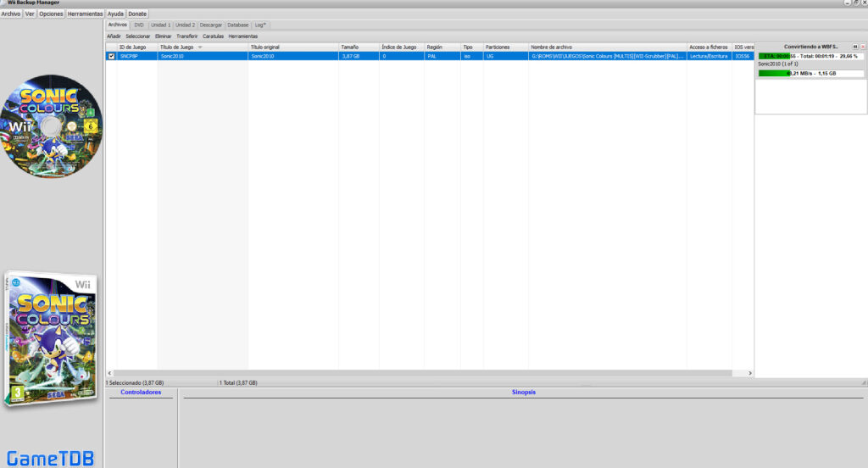The width and height of the screenshot is (868, 468).
Task: Sort by the Título original column
Action: tap(293, 47)
